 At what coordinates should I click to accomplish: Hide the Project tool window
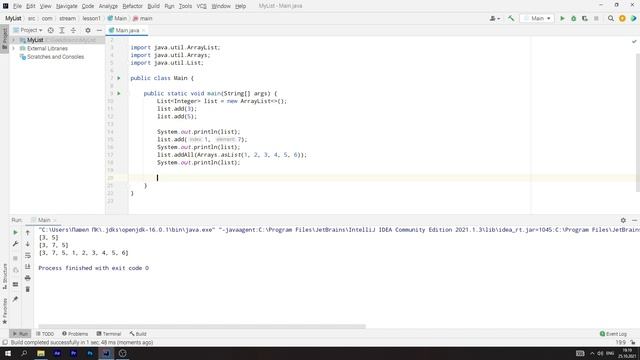[99, 30]
